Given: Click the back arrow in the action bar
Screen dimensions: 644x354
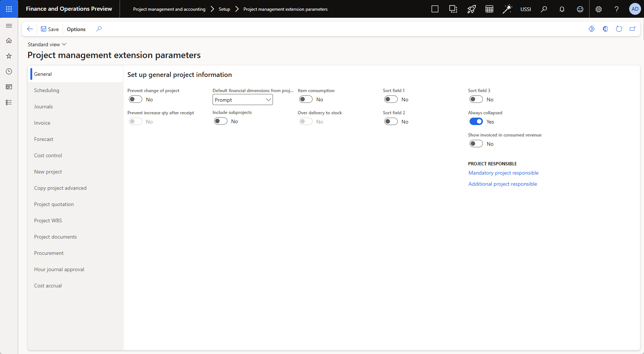Looking at the screenshot, I should [30, 29].
